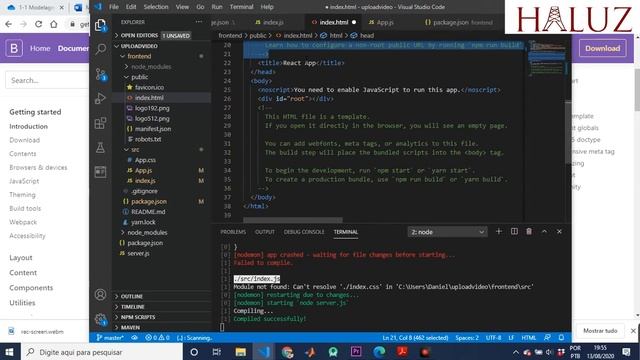
Task: Click Visual Studio Code taskbar icon
Action: click(264, 352)
